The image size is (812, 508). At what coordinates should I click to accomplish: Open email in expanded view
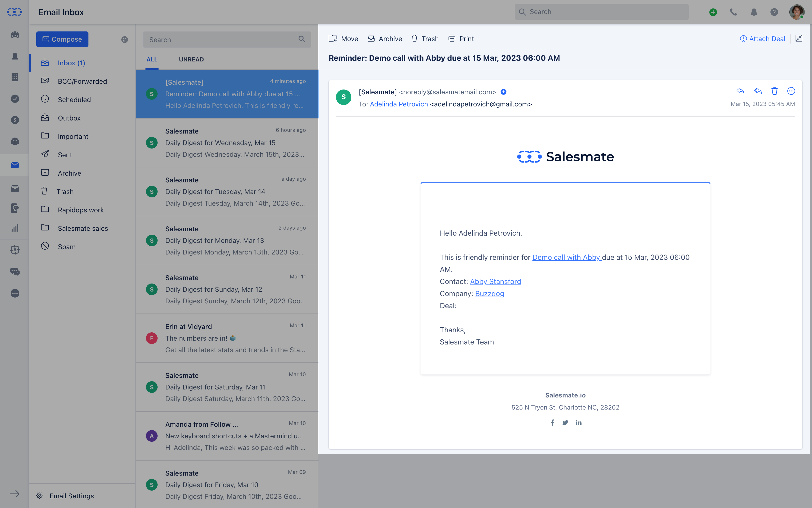click(799, 39)
